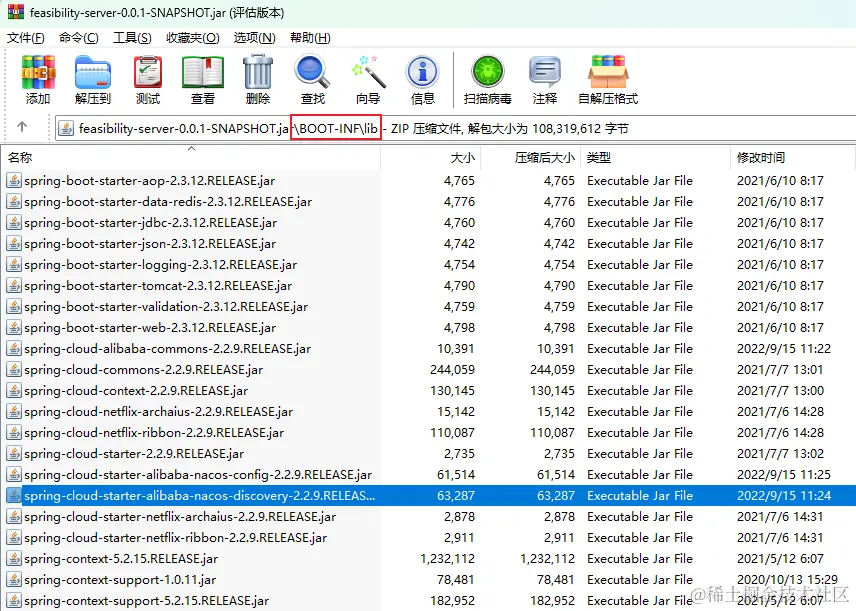
Task: Click date 2020/10/13 15:29
Action: click(787, 579)
